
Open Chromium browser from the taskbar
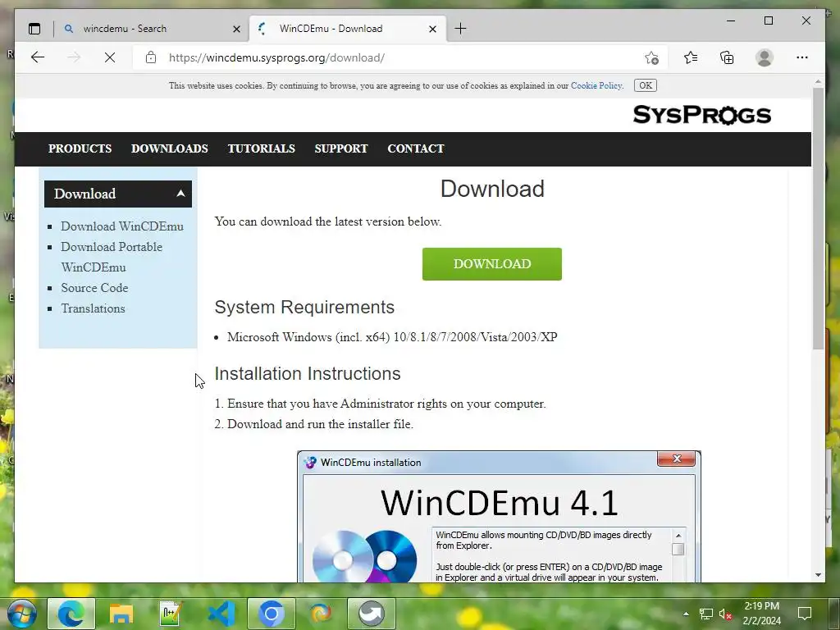click(x=271, y=614)
